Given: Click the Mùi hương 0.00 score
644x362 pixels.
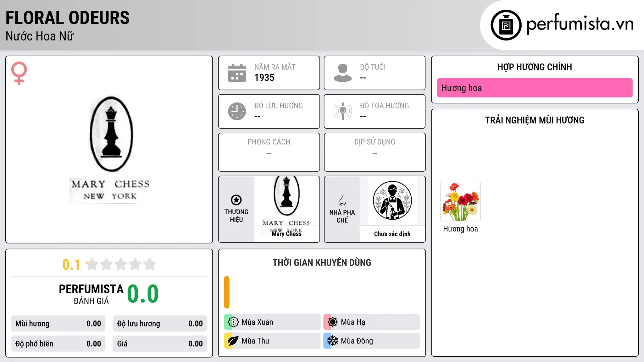Looking at the screenshot, I should pos(58,324).
